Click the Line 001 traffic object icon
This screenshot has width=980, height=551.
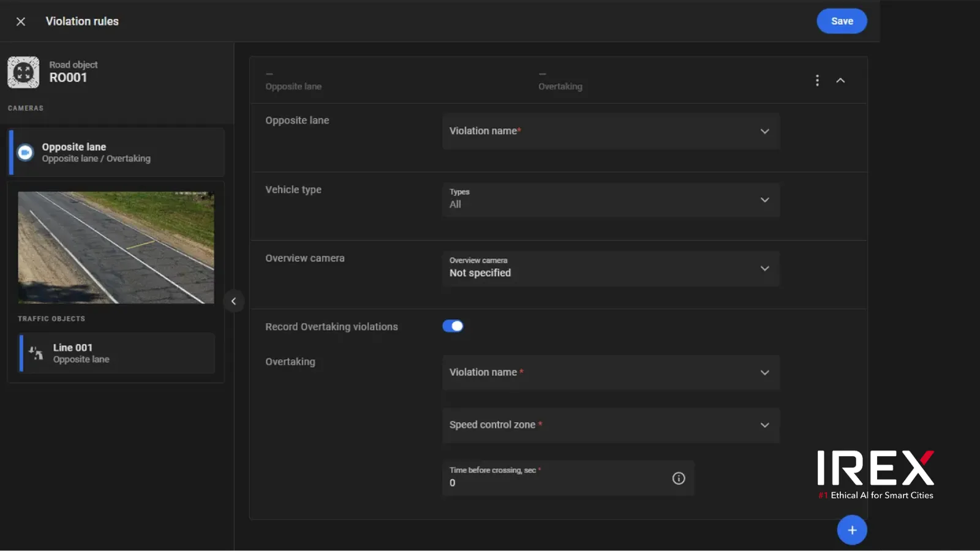[x=36, y=353]
